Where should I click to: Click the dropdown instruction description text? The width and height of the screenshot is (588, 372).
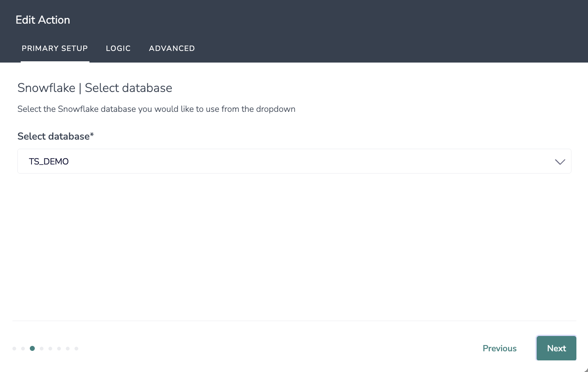[x=157, y=109]
